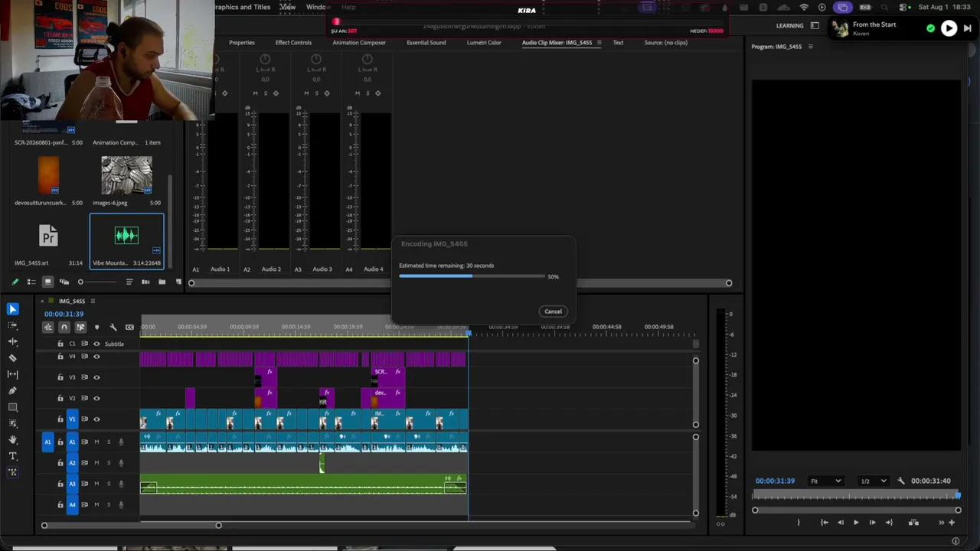980x551 pixels.
Task: Click the timeline timecode 00:00:31:39
Action: [64, 314]
